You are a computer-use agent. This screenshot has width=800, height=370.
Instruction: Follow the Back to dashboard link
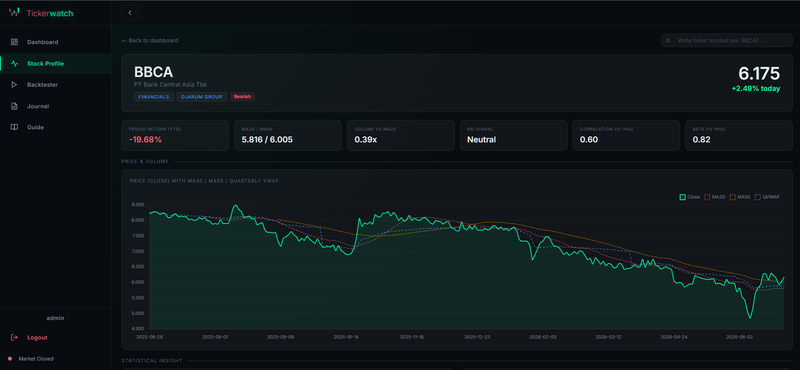click(x=149, y=40)
